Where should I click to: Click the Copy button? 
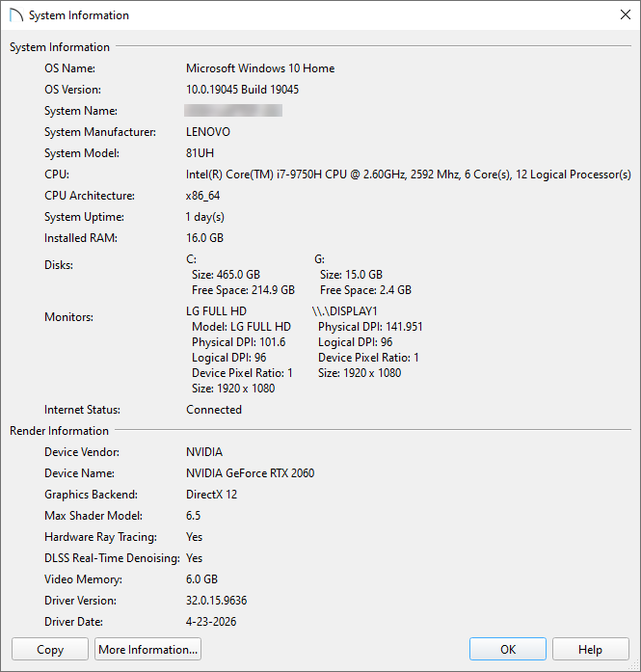click(x=50, y=649)
